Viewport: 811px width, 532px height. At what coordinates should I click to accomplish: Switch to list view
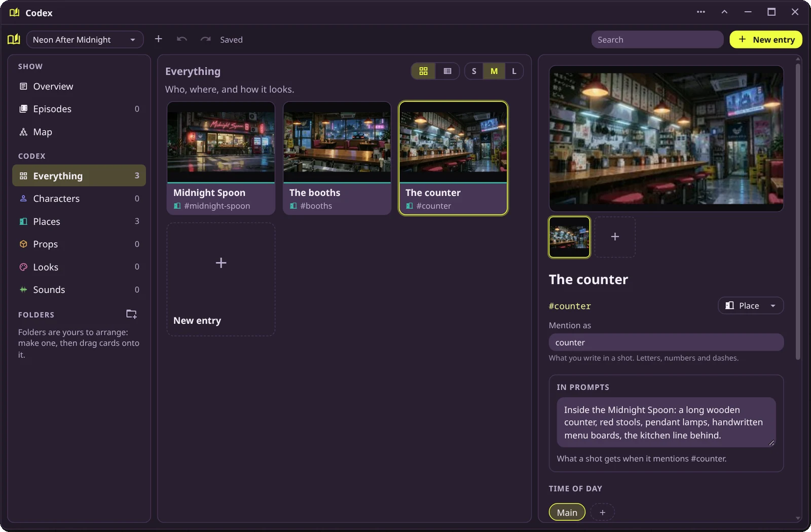(447, 71)
